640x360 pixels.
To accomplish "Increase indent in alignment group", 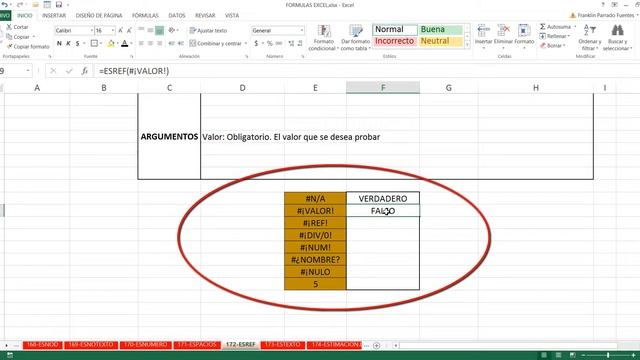I will 180,43.
